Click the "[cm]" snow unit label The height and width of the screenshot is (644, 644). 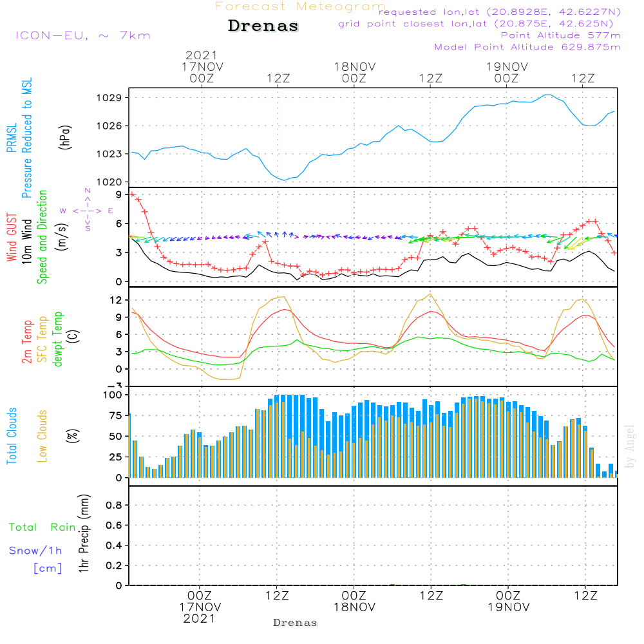(48, 569)
